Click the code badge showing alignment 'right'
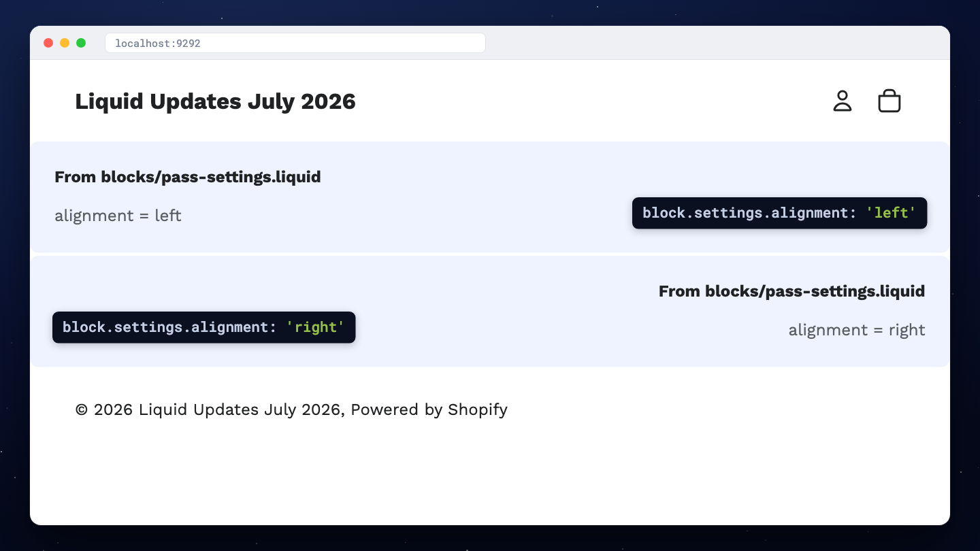The width and height of the screenshot is (980, 551). pos(204,327)
